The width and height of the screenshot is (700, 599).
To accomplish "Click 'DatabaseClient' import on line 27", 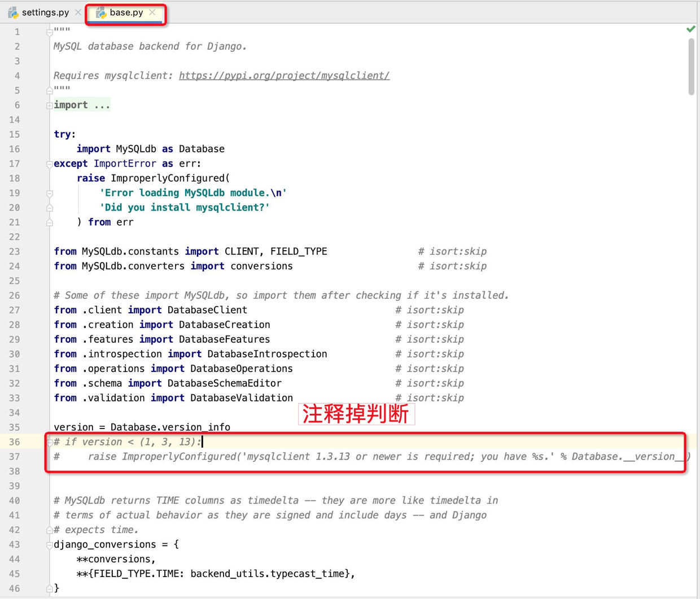I will (207, 311).
